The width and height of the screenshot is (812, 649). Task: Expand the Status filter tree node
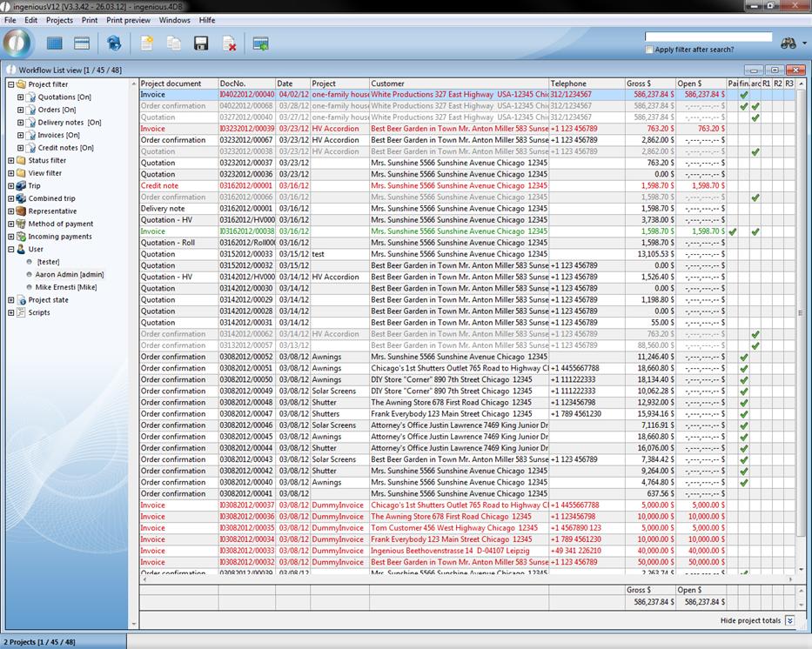[x=11, y=160]
